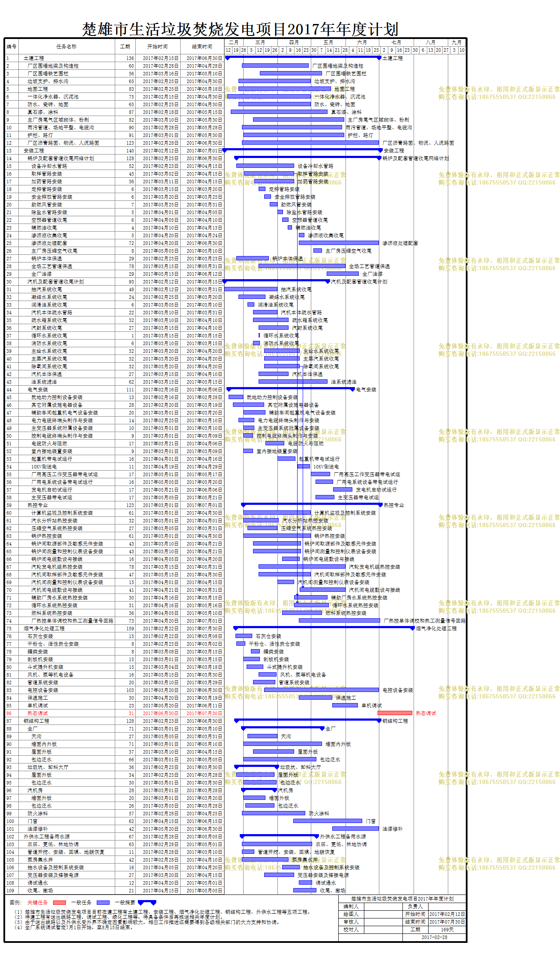Click the 工期 column header at table top
This screenshot has height=963, width=560.
125,47
